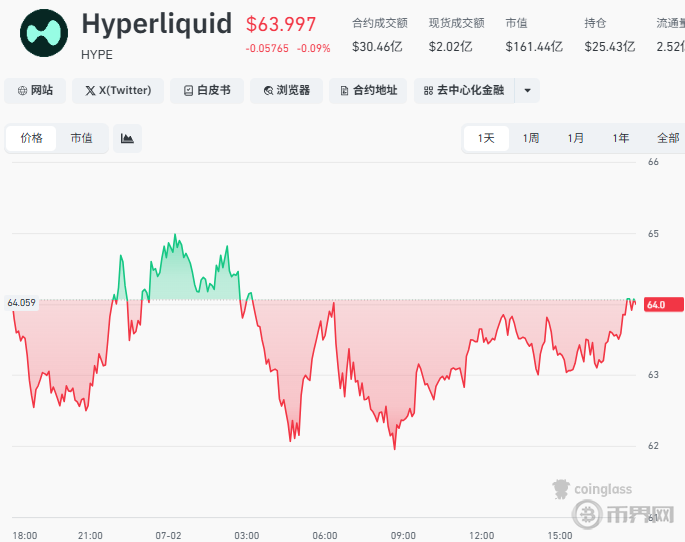Click the 64.059 baseline price label

coord(21,303)
